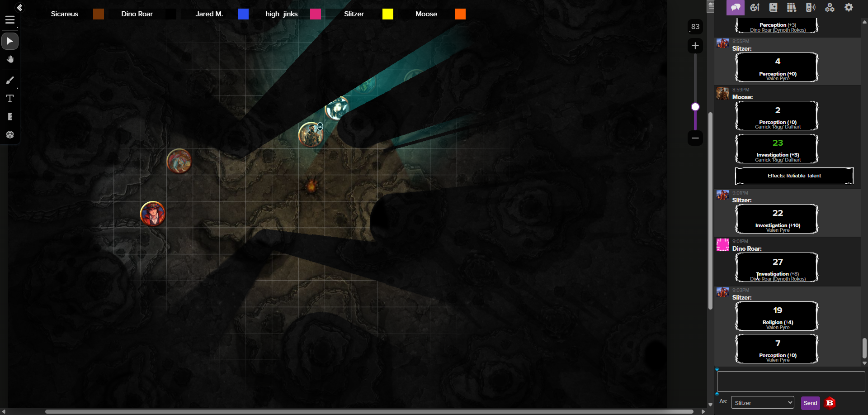Switch to the Journal tab
The width and height of the screenshot is (868, 415).
pos(773,7)
